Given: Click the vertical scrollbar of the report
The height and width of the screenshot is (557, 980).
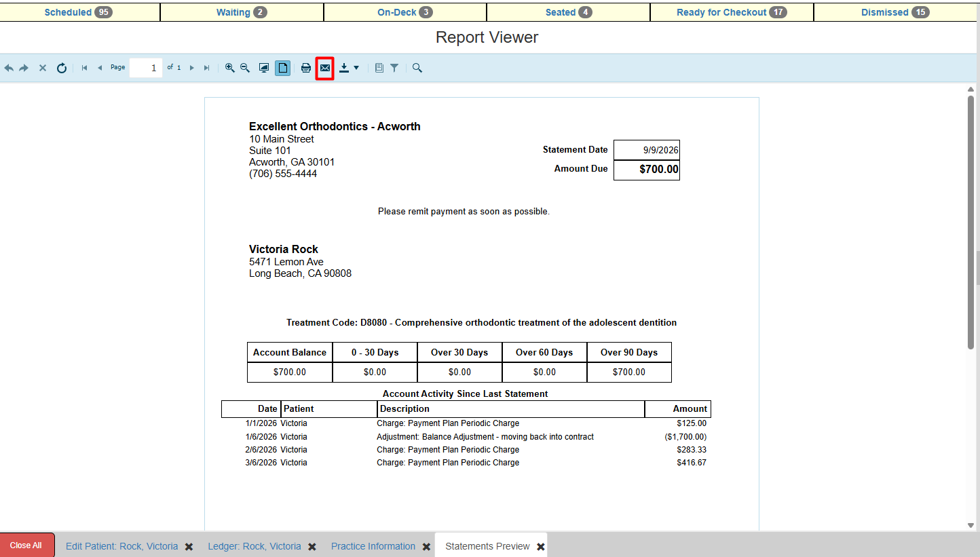Looking at the screenshot, I should coord(970,223).
